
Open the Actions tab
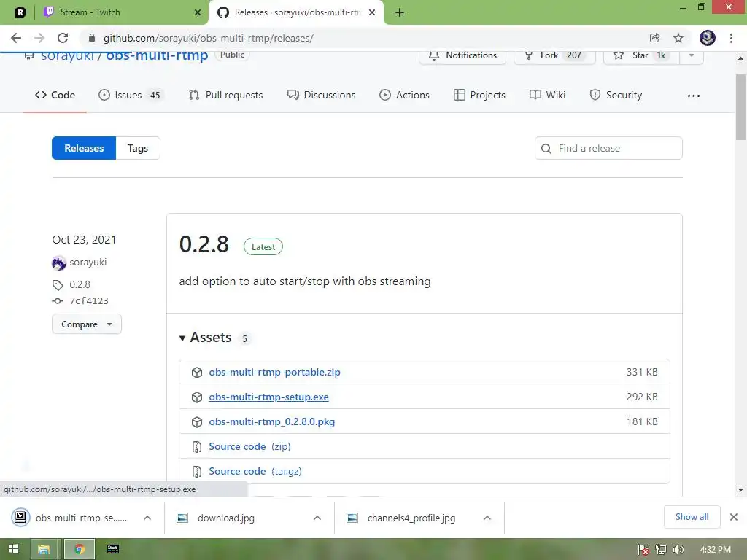404,95
